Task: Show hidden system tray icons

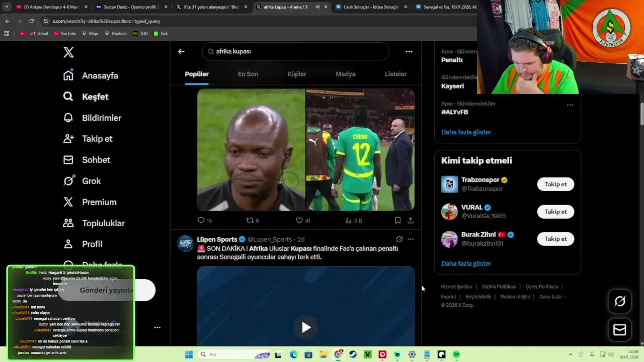Action: point(571,354)
